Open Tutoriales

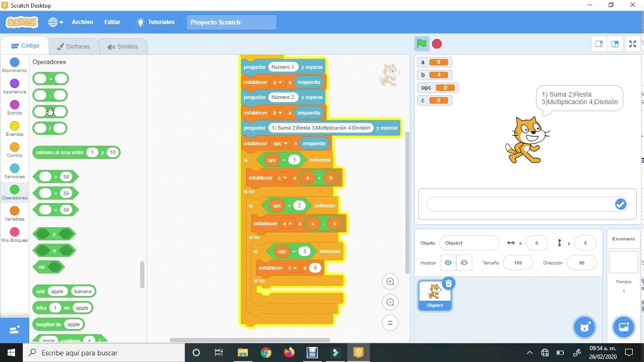(155, 22)
